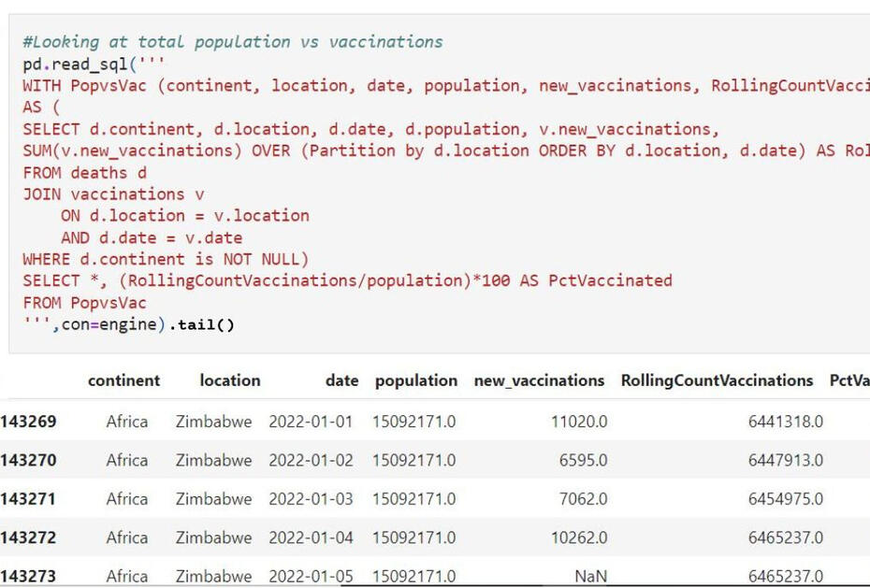Screen dimensions: 870x588
Task: Click the 2022-01-01 date cell
Action: 311,422
